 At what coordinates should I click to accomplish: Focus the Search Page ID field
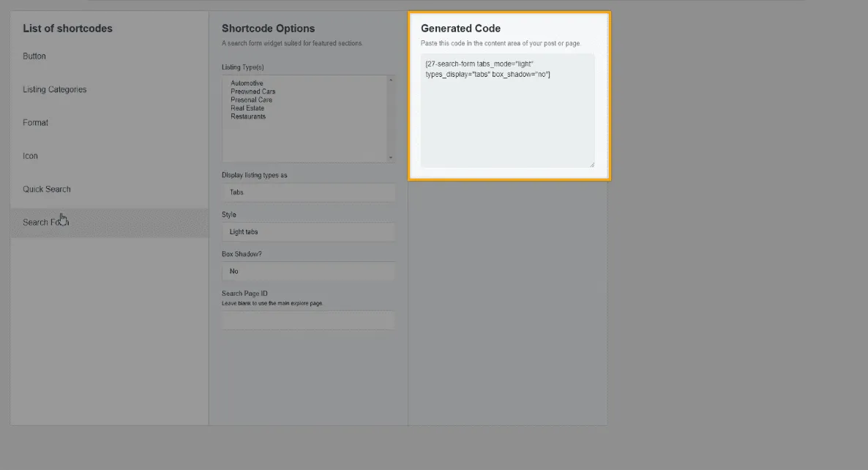pyautogui.click(x=308, y=321)
